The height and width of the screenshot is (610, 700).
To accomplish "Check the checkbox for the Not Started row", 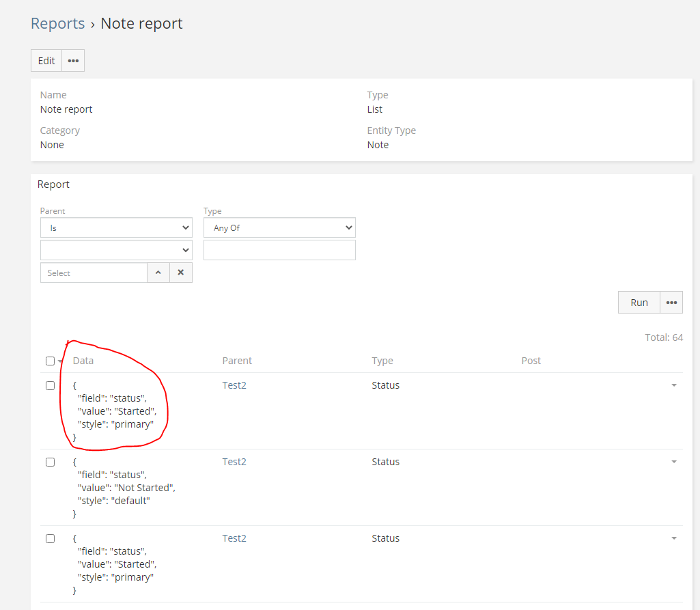I will pyautogui.click(x=50, y=462).
